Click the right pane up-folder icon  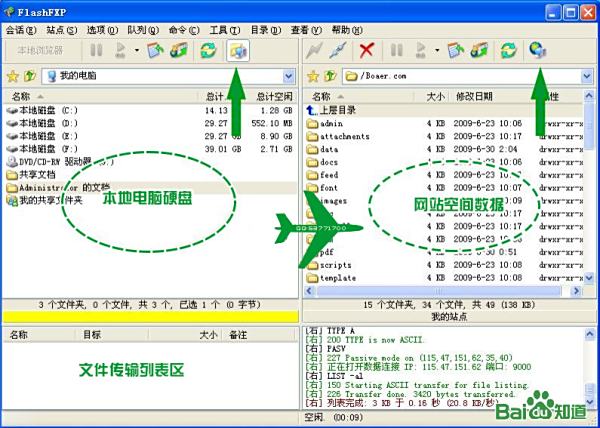330,76
